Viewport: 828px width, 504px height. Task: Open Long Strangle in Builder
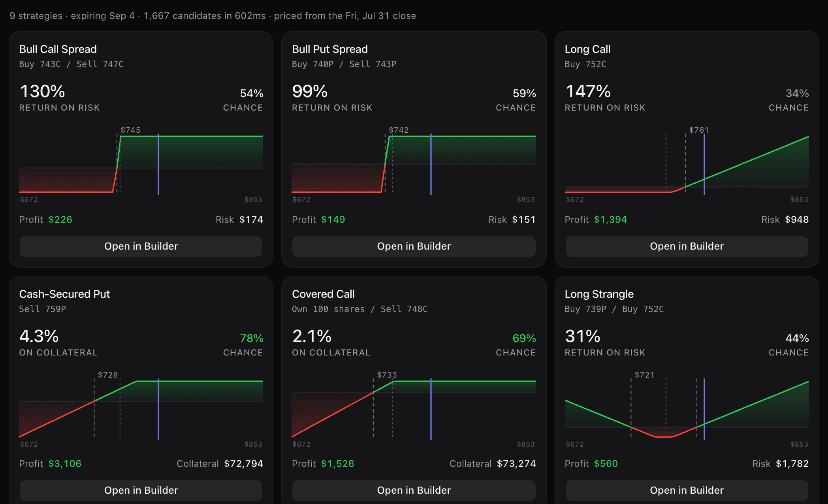tap(687, 490)
